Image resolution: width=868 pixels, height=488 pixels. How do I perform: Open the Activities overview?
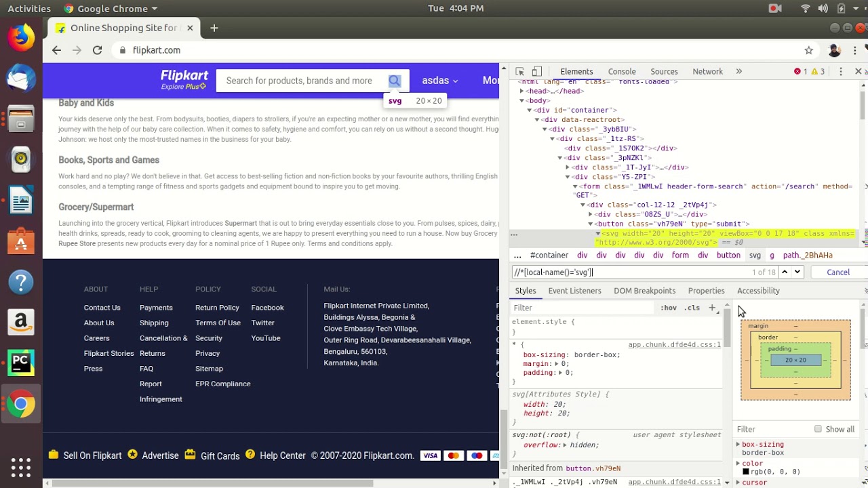click(29, 9)
